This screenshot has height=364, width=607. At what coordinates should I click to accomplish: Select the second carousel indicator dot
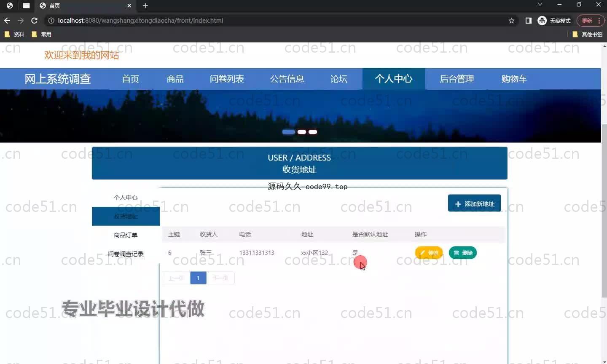point(302,132)
